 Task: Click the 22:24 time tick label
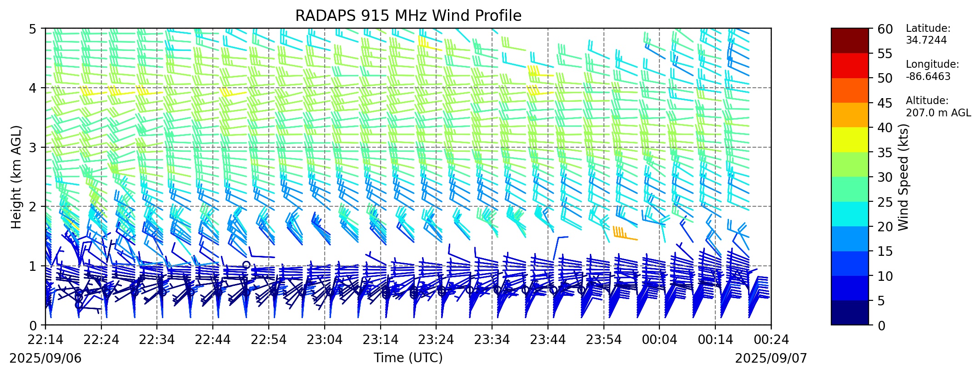(101, 339)
